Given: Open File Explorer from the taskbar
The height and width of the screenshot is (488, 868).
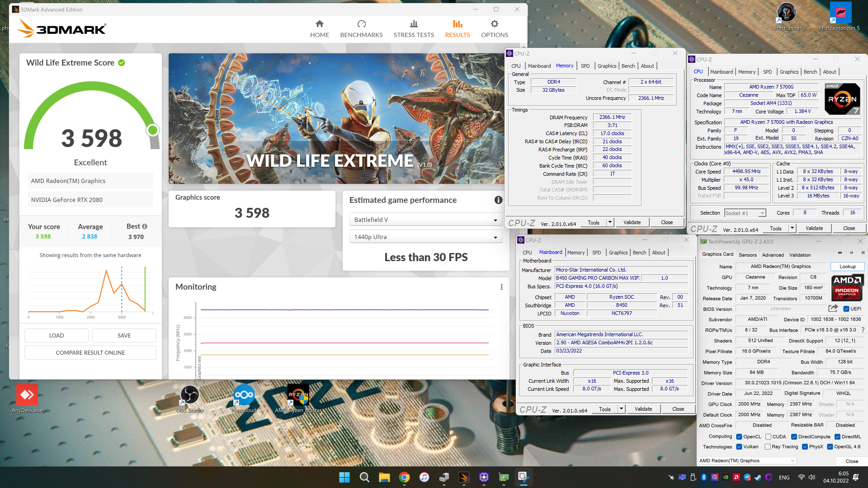Looking at the screenshot, I should [x=384, y=477].
